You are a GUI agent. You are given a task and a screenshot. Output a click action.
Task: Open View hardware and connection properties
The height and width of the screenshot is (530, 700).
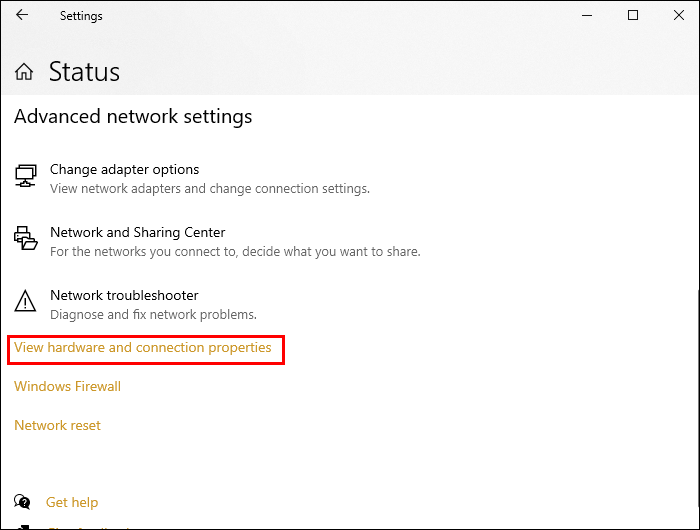(143, 348)
